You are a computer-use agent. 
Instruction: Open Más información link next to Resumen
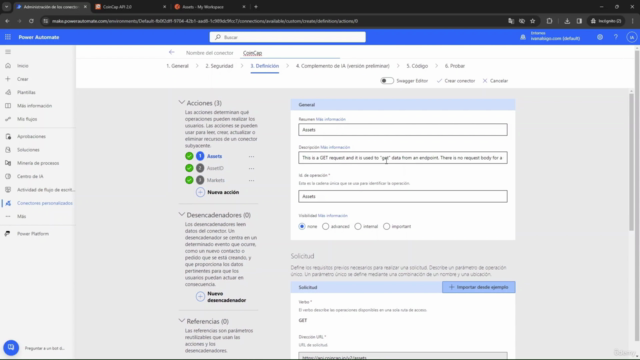click(331, 119)
